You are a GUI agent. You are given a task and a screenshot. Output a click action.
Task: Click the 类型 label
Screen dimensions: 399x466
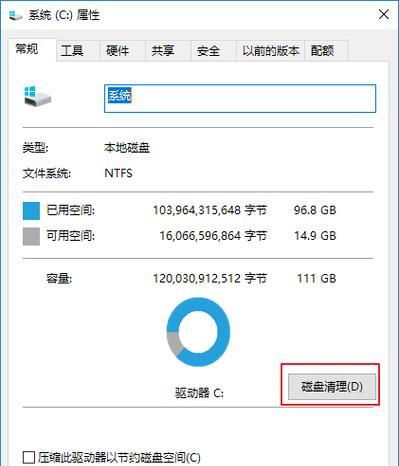(35, 148)
